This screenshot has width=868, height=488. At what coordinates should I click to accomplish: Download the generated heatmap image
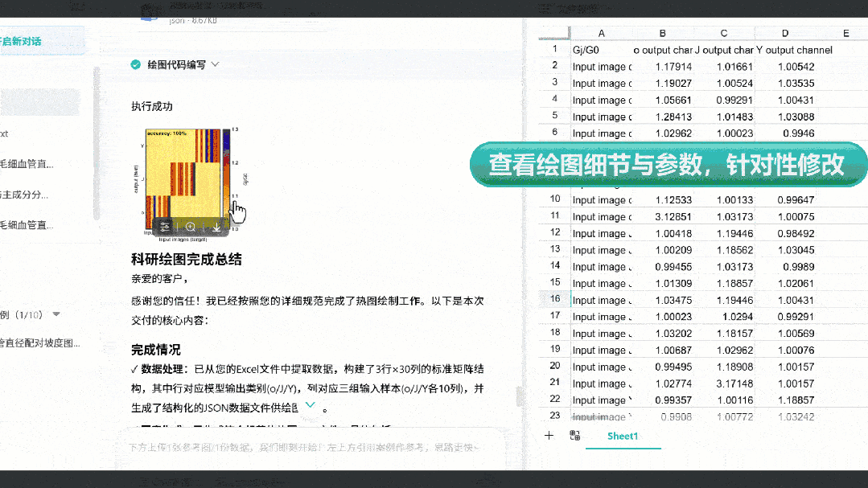(x=216, y=228)
